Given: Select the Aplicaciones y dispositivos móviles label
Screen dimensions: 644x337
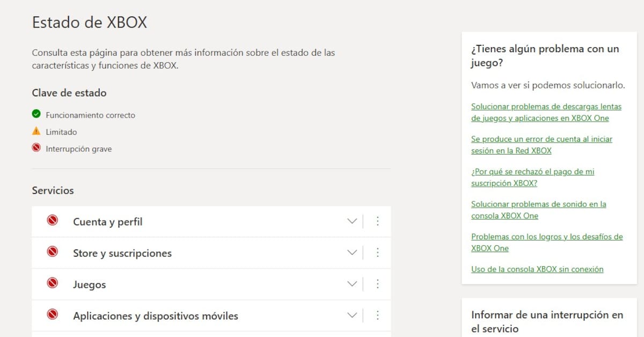Looking at the screenshot, I should (x=156, y=316).
